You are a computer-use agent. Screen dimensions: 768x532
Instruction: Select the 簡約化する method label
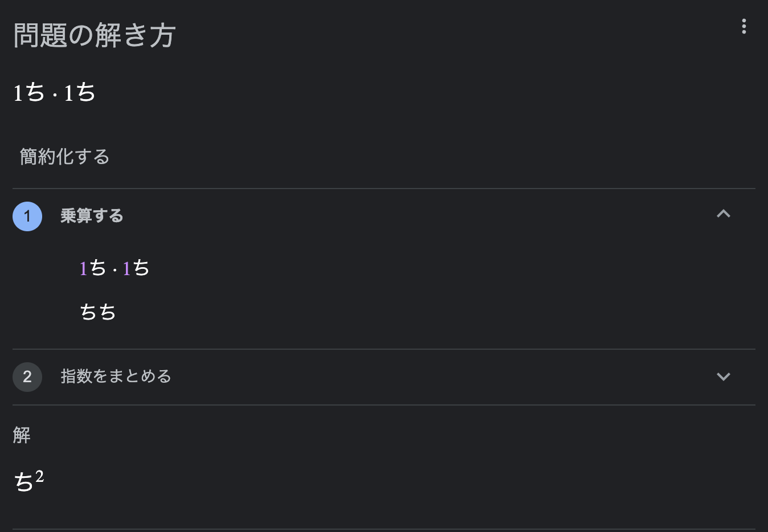pos(64,157)
